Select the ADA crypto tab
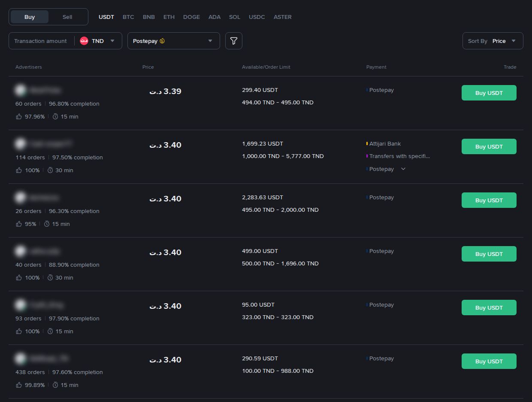This screenshot has width=532, height=402. coord(215,17)
